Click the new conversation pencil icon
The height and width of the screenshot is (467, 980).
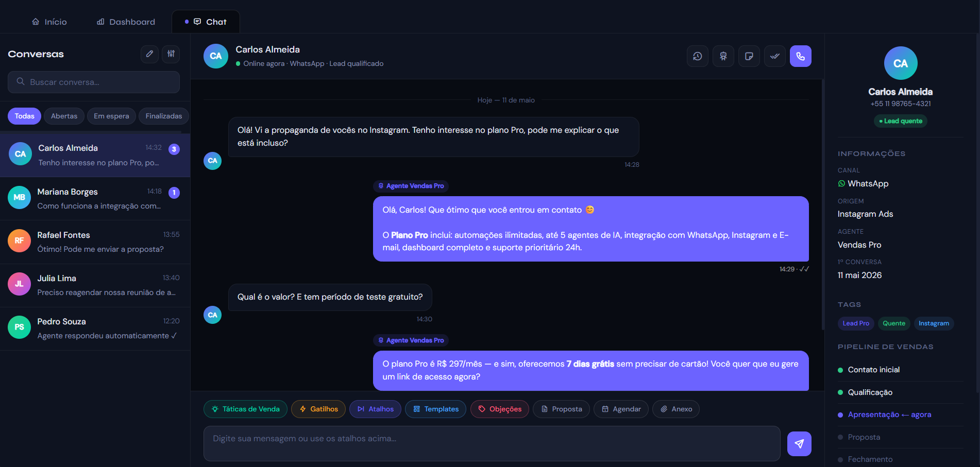[x=149, y=54]
